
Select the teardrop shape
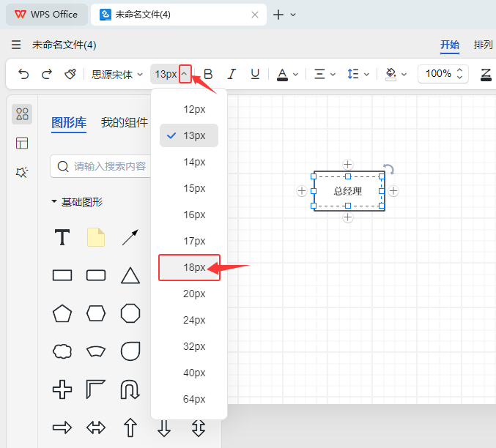pyautogui.click(x=130, y=351)
